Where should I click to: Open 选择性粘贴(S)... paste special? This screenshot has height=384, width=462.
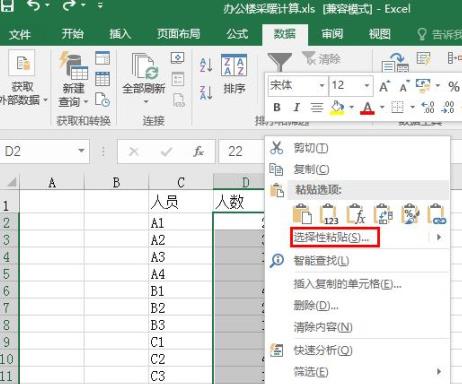[x=335, y=237]
